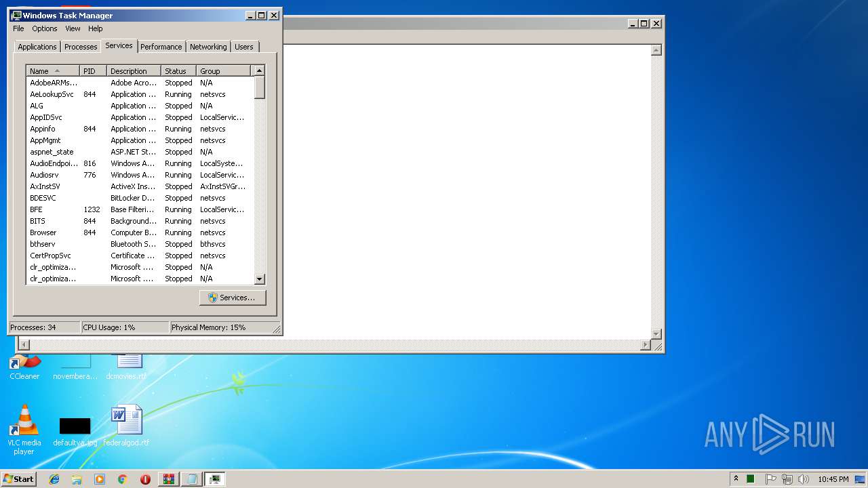The image size is (868, 488).
Task: Select the VLC media player shortcut
Action: [x=24, y=429]
